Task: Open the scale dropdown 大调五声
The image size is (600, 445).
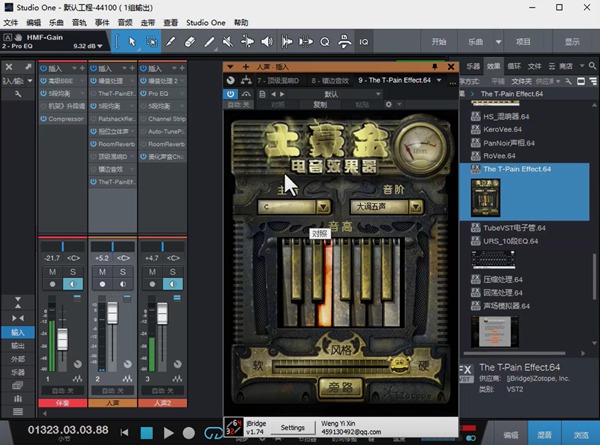Action: [416, 207]
